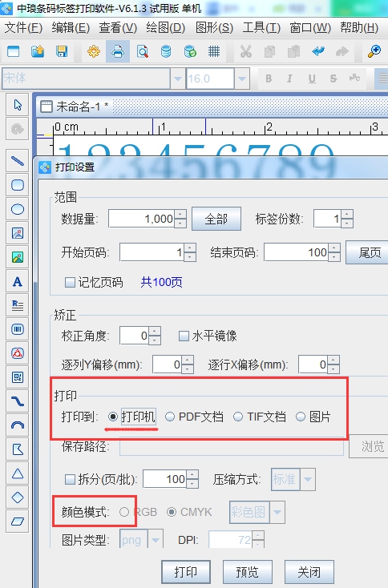Select PDF文档 radio button
388x588 pixels.
coord(170,417)
